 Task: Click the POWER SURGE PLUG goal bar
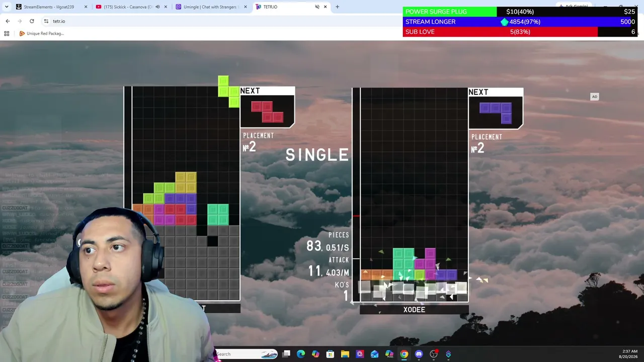520,12
